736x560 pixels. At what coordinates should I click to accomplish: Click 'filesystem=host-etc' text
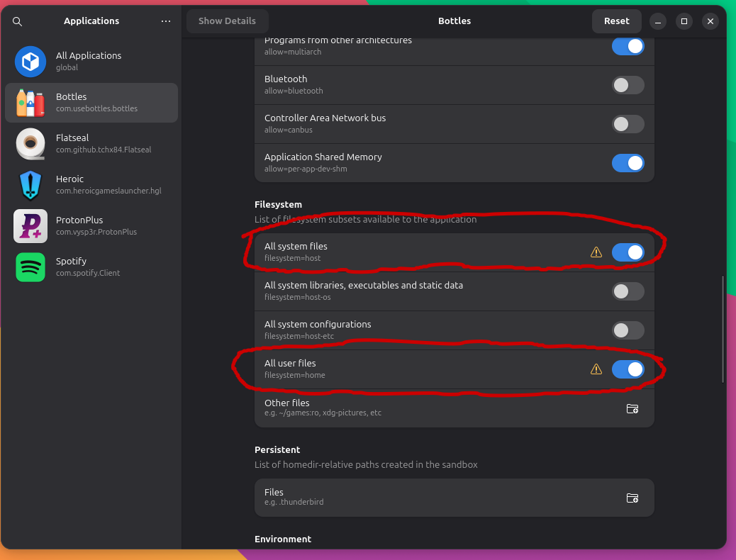(299, 336)
